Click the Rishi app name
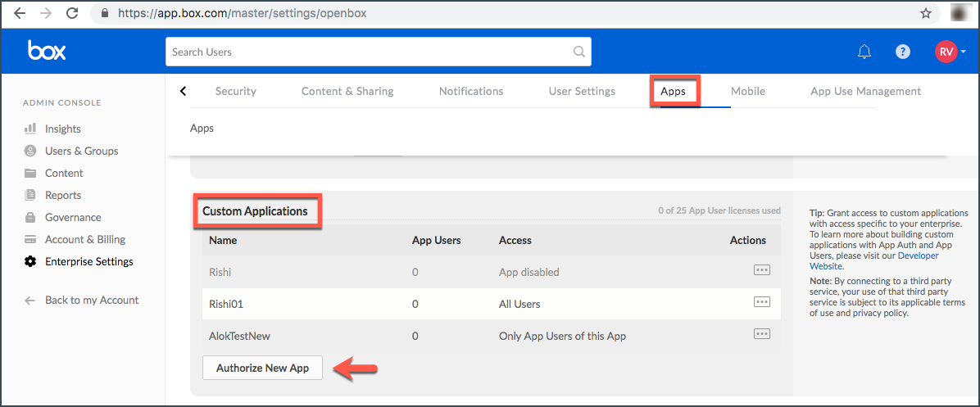This screenshot has height=407, width=980. coord(221,272)
